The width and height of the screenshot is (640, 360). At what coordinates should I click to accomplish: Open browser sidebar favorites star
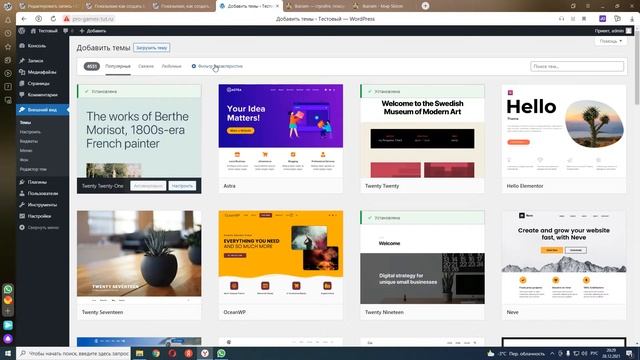pos(8,47)
